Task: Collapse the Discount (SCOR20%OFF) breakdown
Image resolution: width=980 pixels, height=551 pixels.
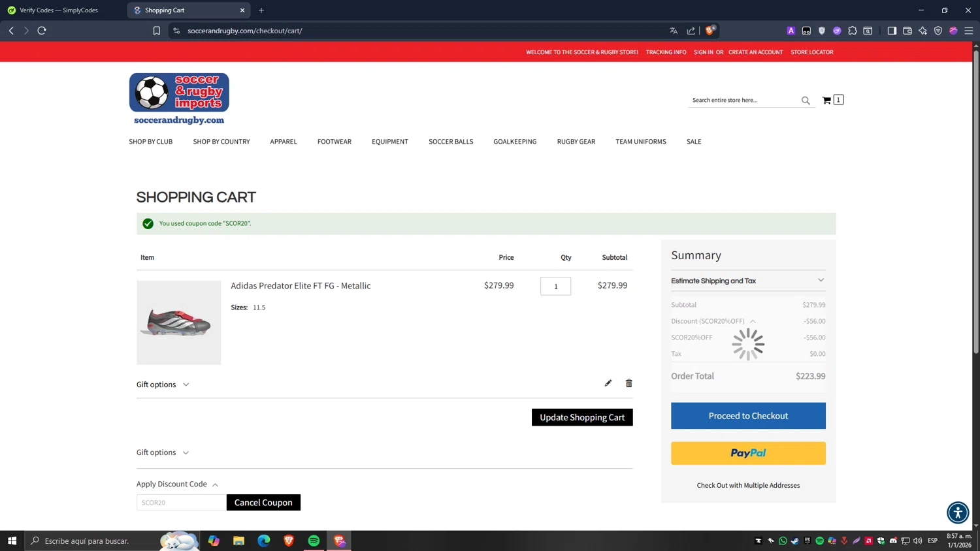Action: coord(753,321)
